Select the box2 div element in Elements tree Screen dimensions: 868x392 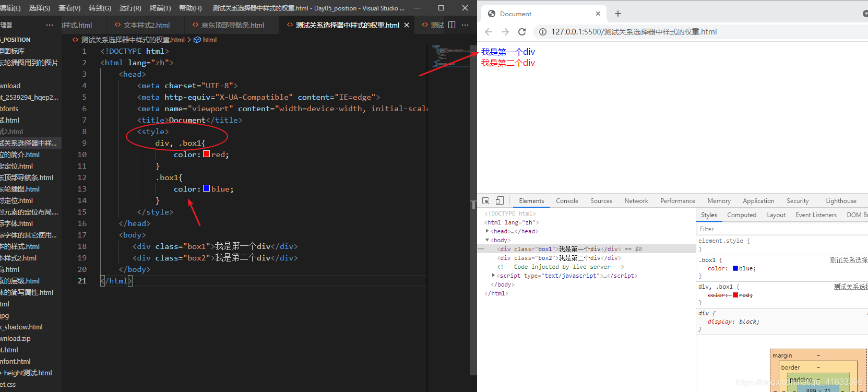tap(559, 258)
